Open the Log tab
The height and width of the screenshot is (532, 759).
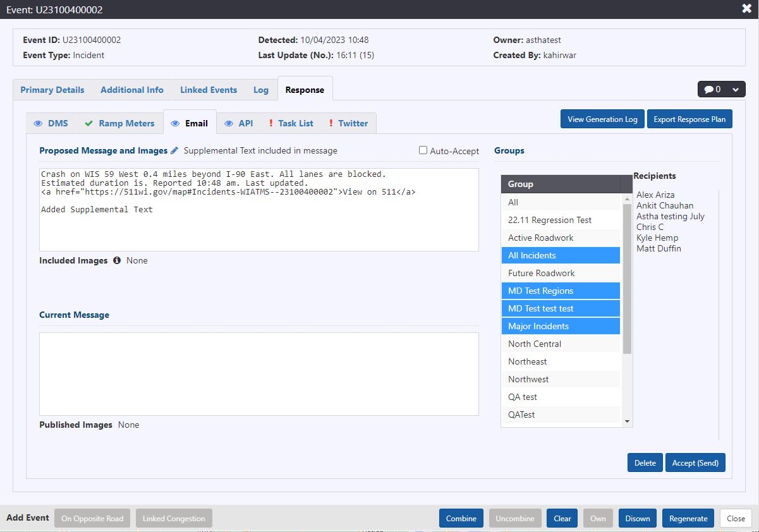click(x=261, y=90)
